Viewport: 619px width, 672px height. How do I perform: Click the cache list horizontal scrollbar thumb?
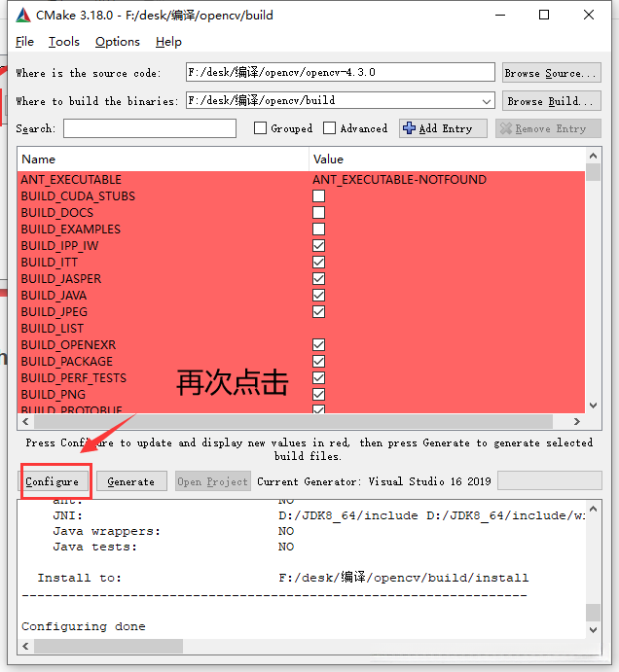[293, 421]
